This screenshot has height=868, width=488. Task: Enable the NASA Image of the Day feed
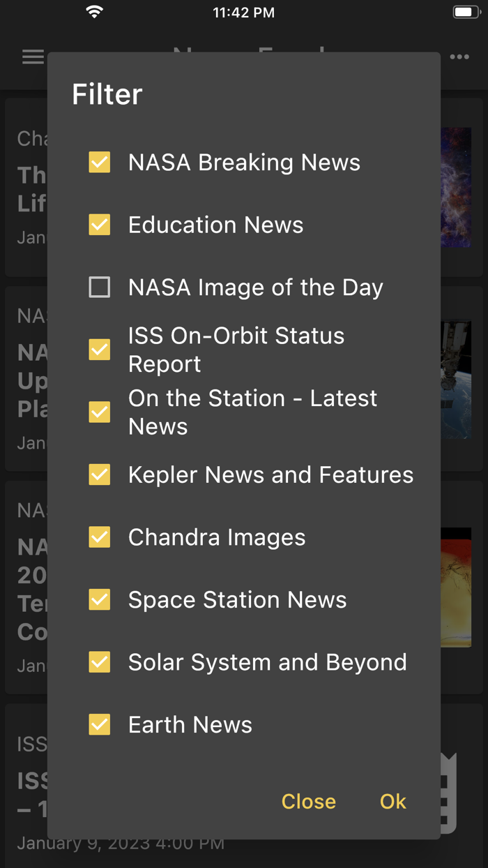coord(99,287)
